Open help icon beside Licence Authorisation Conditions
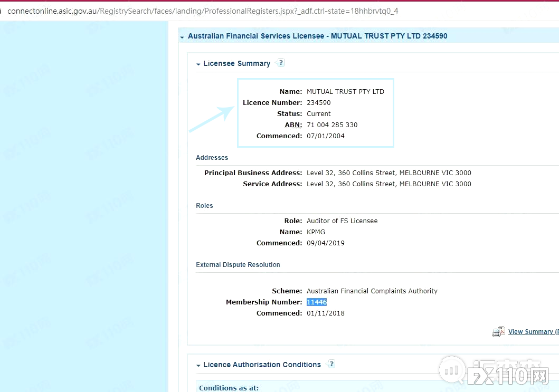Image resolution: width=559 pixels, height=392 pixels. (331, 364)
